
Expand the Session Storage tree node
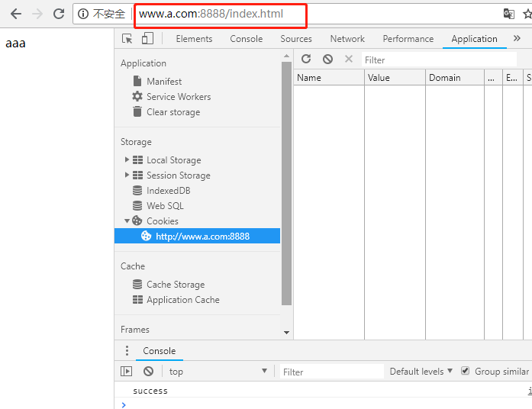(x=127, y=175)
